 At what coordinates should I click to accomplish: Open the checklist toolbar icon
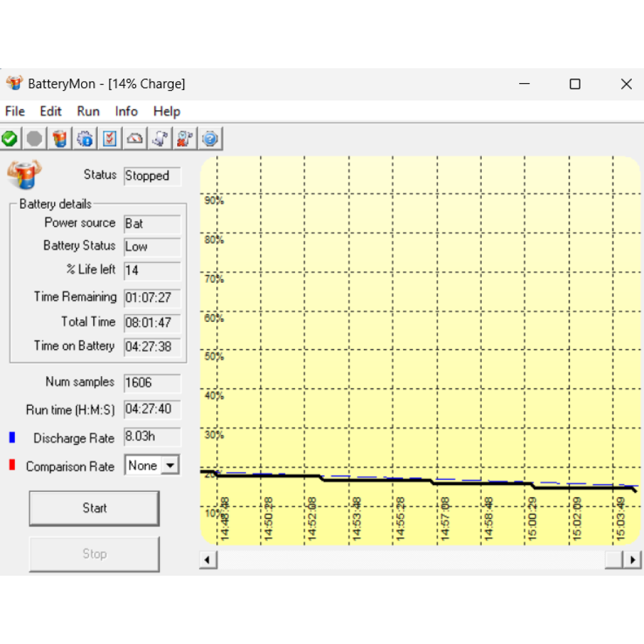pos(110,138)
